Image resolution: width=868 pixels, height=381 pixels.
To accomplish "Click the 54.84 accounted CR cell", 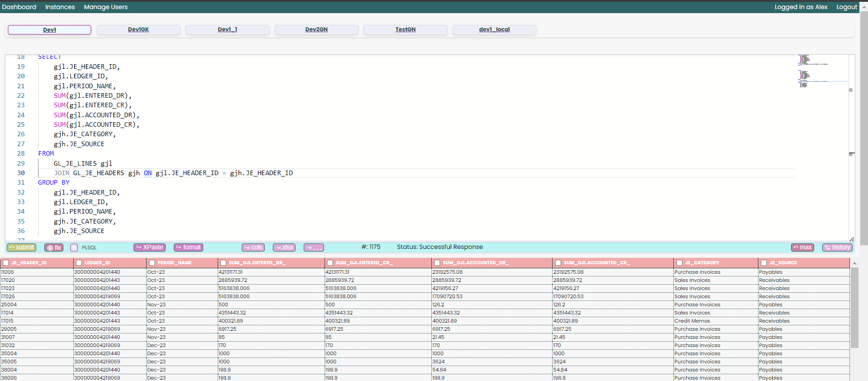I will coord(612,370).
